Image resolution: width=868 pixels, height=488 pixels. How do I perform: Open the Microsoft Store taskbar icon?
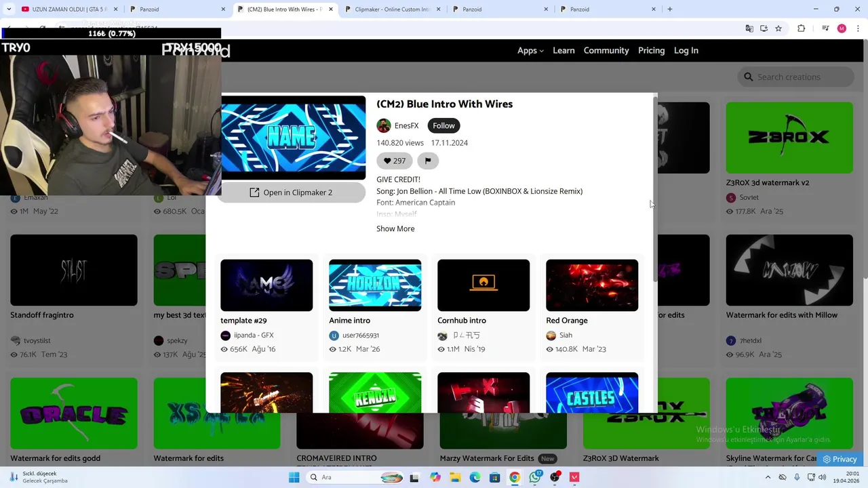coord(495,477)
